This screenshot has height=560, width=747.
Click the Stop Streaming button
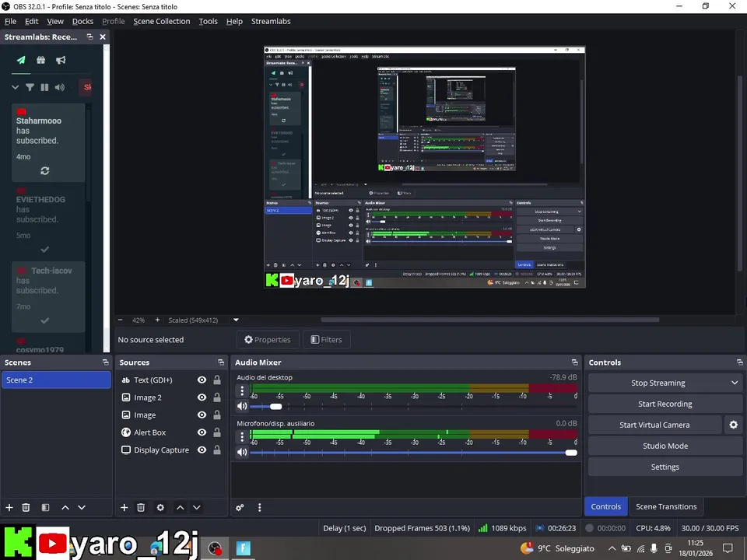[x=658, y=383]
